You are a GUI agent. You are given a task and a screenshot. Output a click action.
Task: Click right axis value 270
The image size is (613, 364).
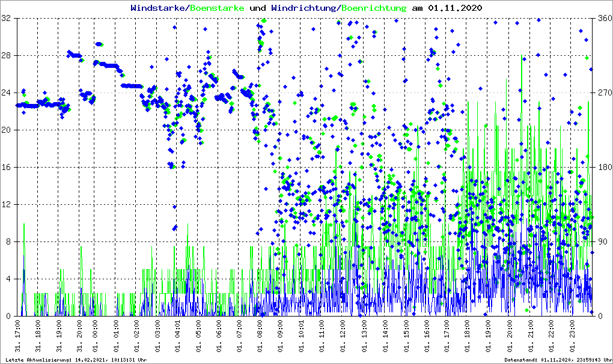coord(604,93)
